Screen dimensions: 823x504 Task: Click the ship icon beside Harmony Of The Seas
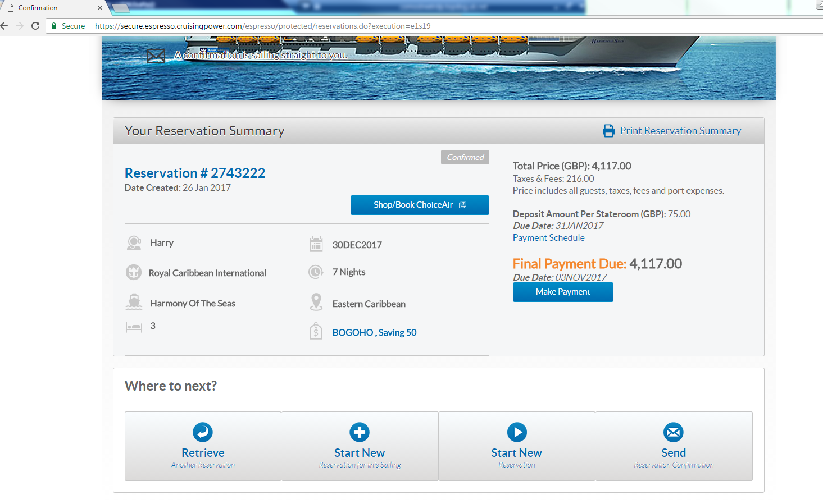[x=134, y=302]
